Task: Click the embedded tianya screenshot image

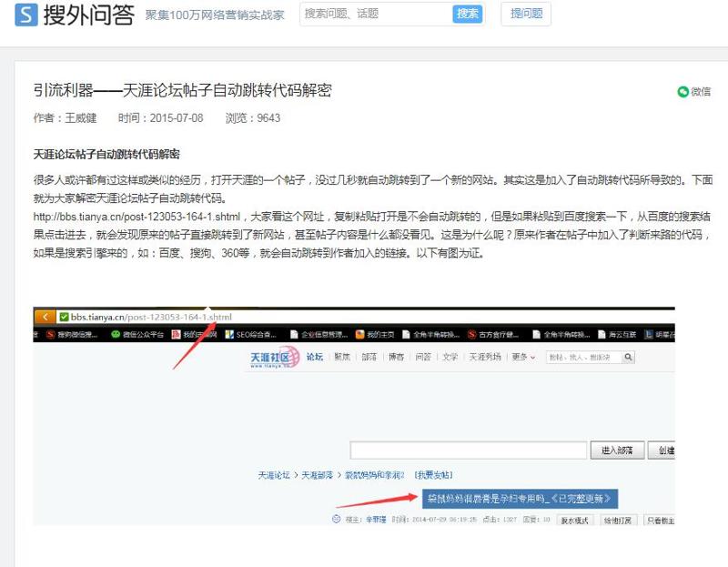Action: coord(354,416)
